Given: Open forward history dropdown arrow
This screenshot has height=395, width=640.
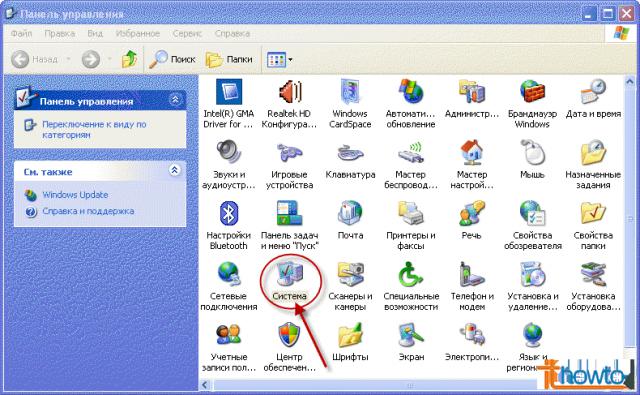Looking at the screenshot, I should [109, 60].
